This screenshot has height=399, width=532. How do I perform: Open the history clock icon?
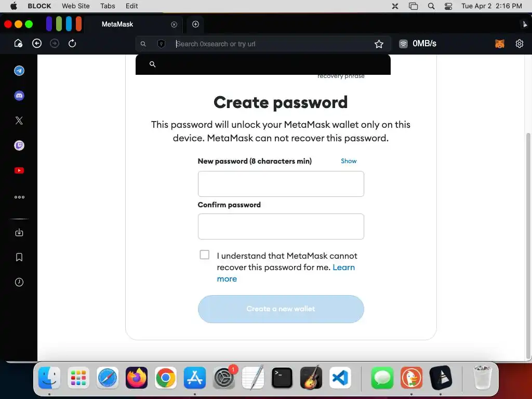tap(19, 282)
